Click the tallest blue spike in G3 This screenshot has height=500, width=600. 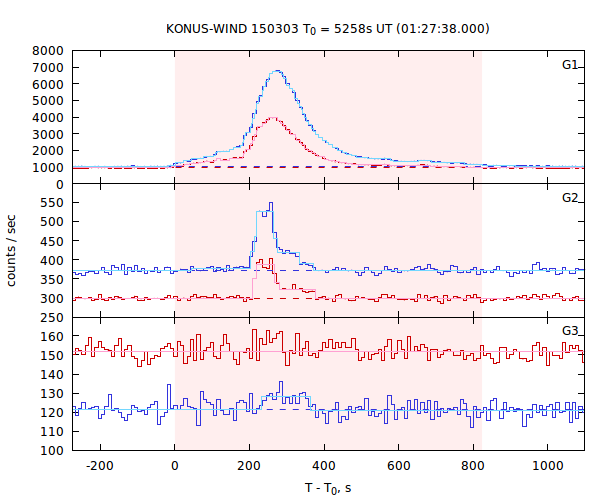tap(281, 382)
